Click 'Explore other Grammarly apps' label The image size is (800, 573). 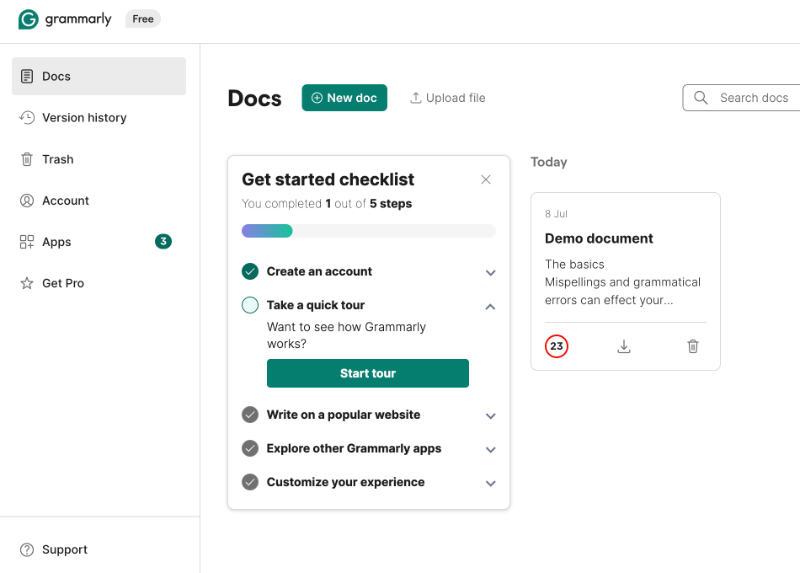[x=354, y=449]
